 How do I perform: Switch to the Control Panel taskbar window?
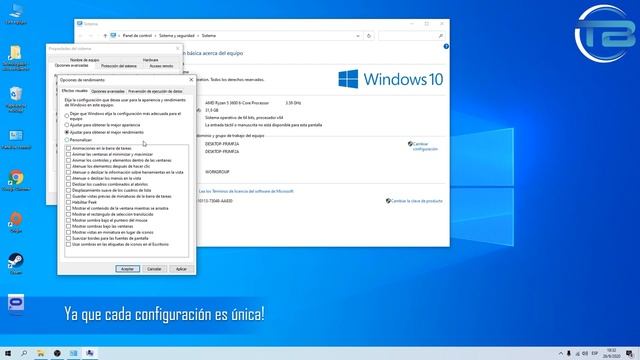coord(73,353)
